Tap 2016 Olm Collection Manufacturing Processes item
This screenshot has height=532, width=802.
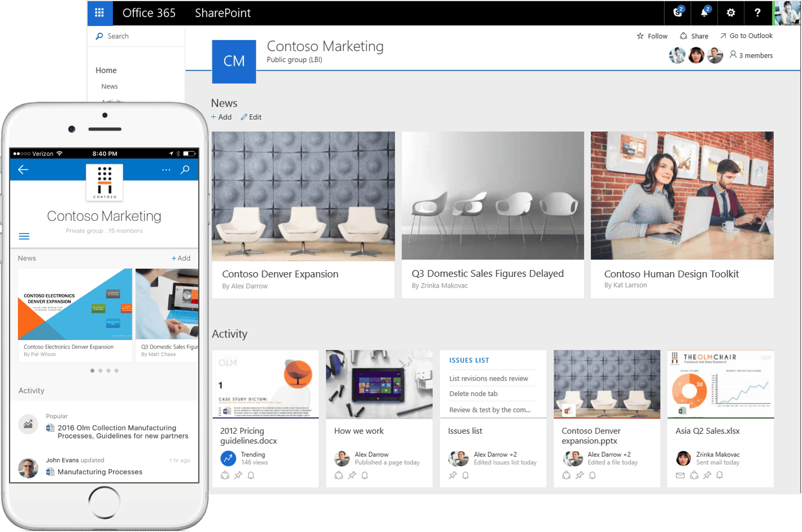point(123,432)
